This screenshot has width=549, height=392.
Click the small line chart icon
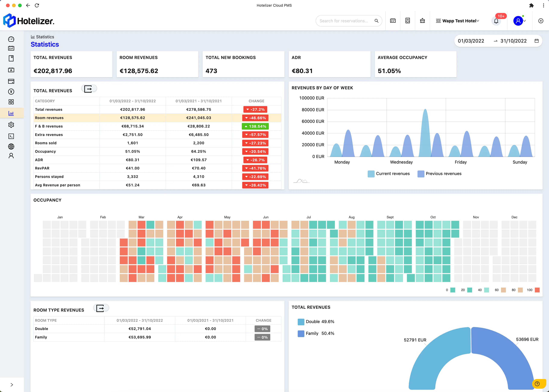click(301, 181)
